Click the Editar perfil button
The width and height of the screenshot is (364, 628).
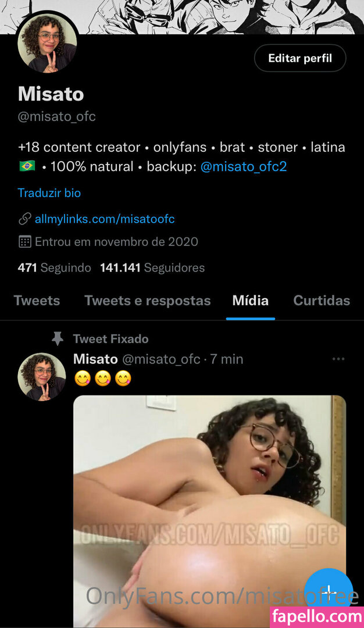(300, 58)
